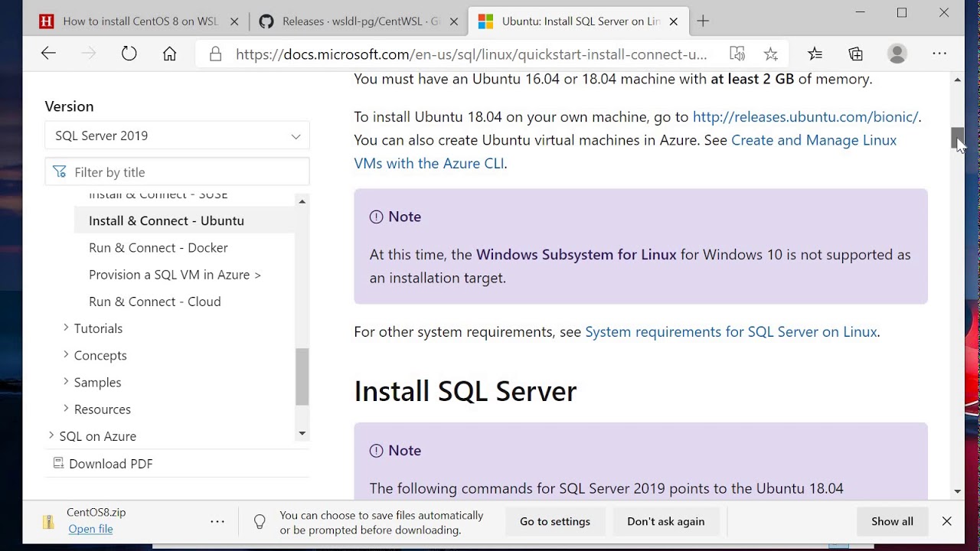The height and width of the screenshot is (551, 980).
Task: Open 'Windows Subsystem for Linux' link
Action: pyautogui.click(x=577, y=255)
